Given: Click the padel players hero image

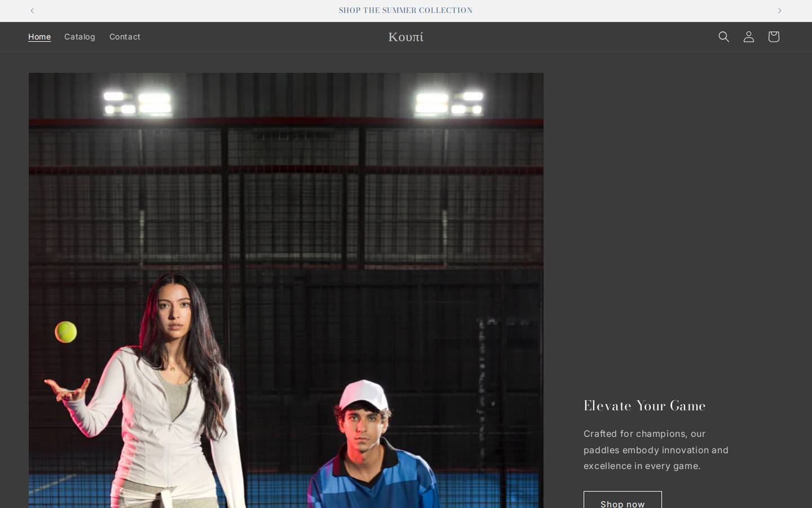Looking at the screenshot, I should click(286, 290).
